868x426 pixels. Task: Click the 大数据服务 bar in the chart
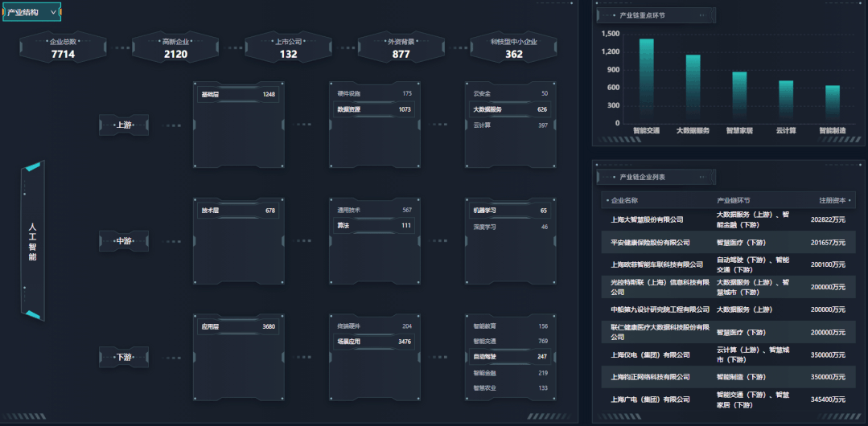[693, 89]
